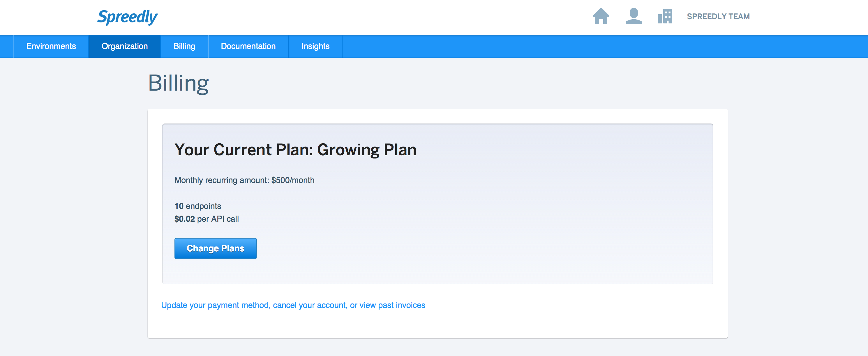Viewport: 868px width, 356px height.
Task: Click the '$0.02 per API call' text
Action: (207, 219)
